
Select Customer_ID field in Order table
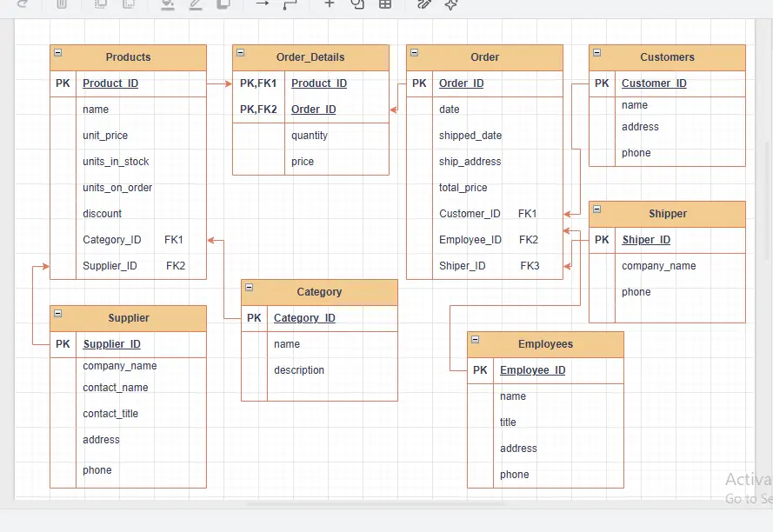pyautogui.click(x=470, y=214)
